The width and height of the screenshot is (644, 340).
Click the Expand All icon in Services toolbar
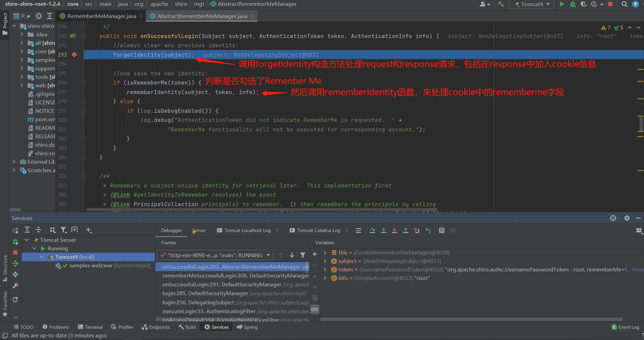point(27,230)
